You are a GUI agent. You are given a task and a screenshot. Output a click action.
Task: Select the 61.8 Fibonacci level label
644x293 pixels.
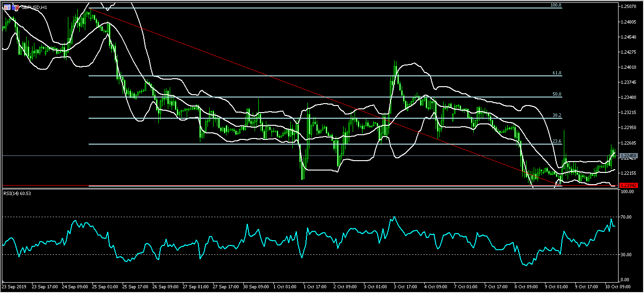tap(555, 73)
